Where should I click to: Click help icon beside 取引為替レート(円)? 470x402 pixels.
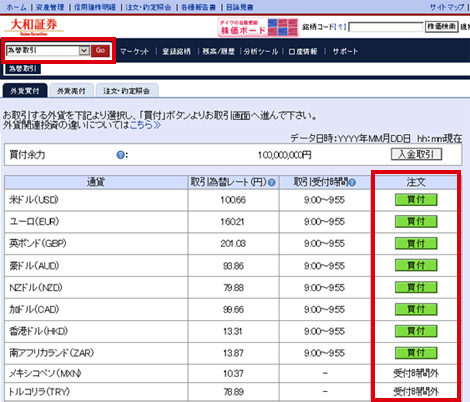coord(272,182)
